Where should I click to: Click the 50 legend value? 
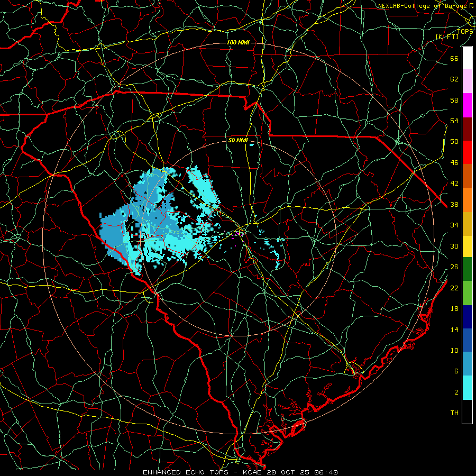(x=454, y=142)
